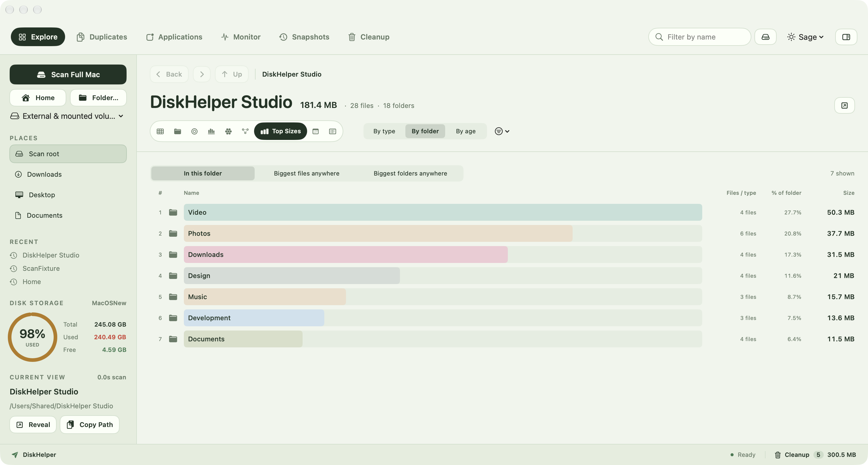
Task: Click the 98% used disk ring
Action: pyautogui.click(x=32, y=337)
